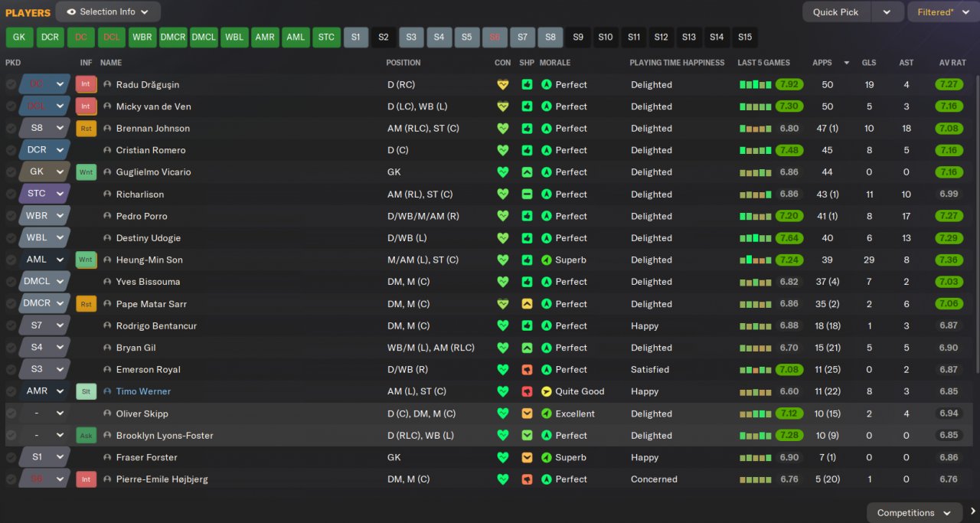Click the next arrow beside Competitions
Image resolution: width=980 pixels, height=523 pixels.
973,512
